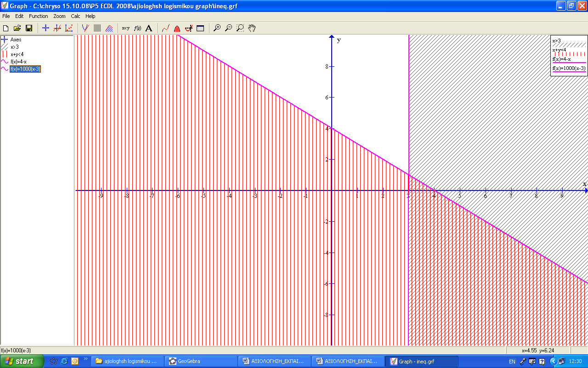Image resolution: width=588 pixels, height=368 pixels.
Task: Open the File menu
Action: coord(6,16)
